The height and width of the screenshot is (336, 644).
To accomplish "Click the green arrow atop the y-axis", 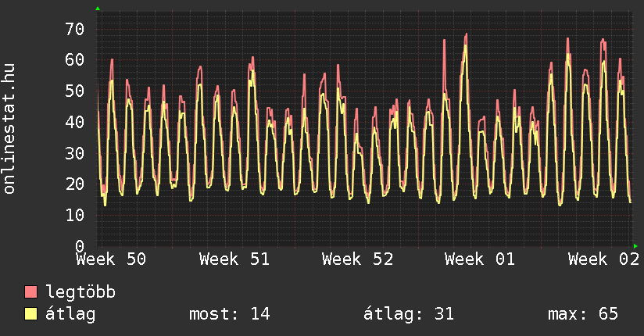I will click(x=98, y=9).
